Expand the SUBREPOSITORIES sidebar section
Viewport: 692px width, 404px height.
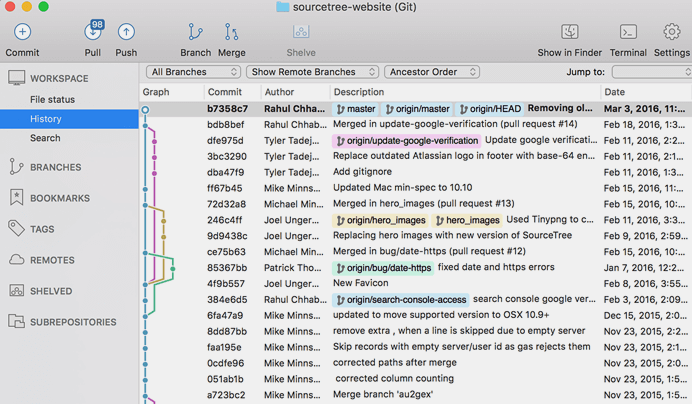[73, 321]
